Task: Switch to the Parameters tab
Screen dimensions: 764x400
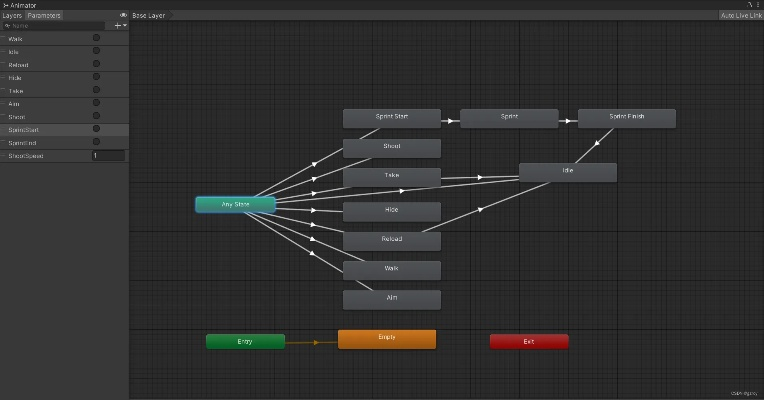Action: tap(43, 16)
